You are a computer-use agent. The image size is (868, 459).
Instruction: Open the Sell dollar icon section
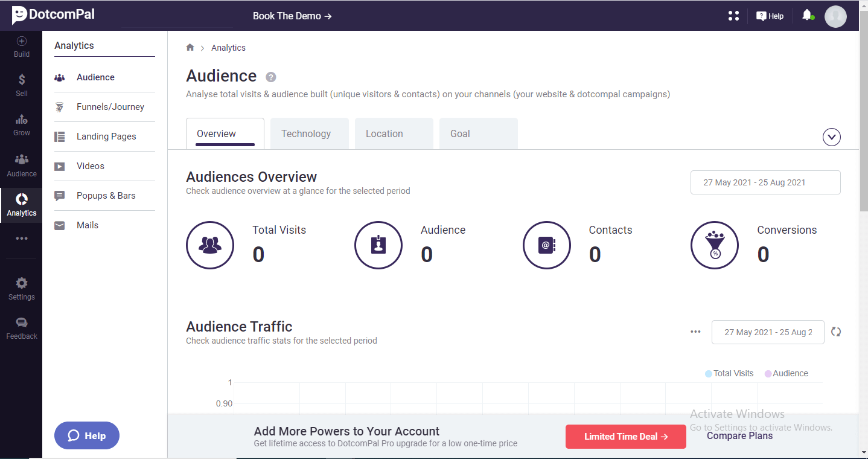coord(22,85)
